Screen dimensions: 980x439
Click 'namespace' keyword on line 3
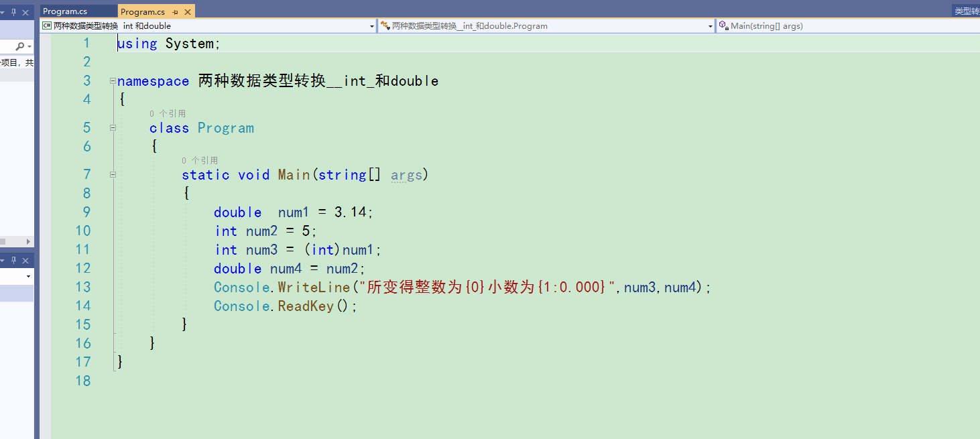click(x=154, y=81)
